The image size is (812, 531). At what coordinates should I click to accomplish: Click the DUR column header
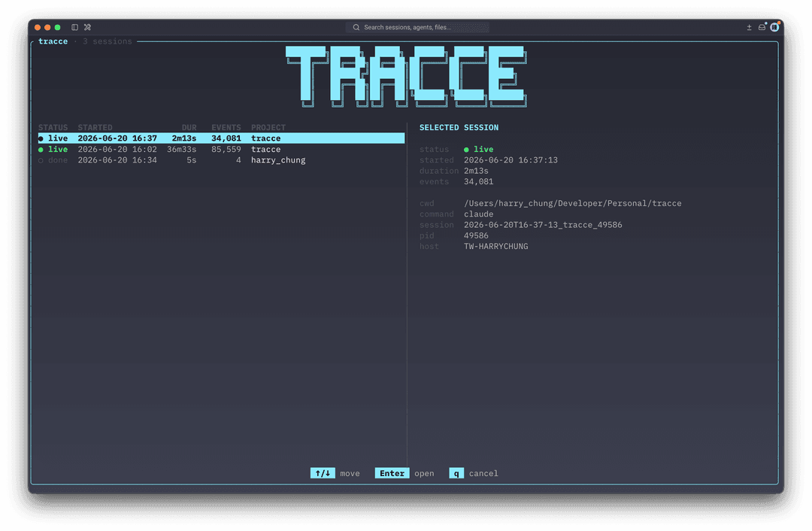tap(189, 127)
